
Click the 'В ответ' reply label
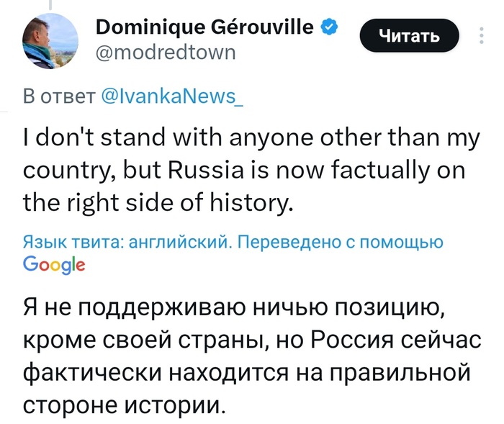click(58, 96)
